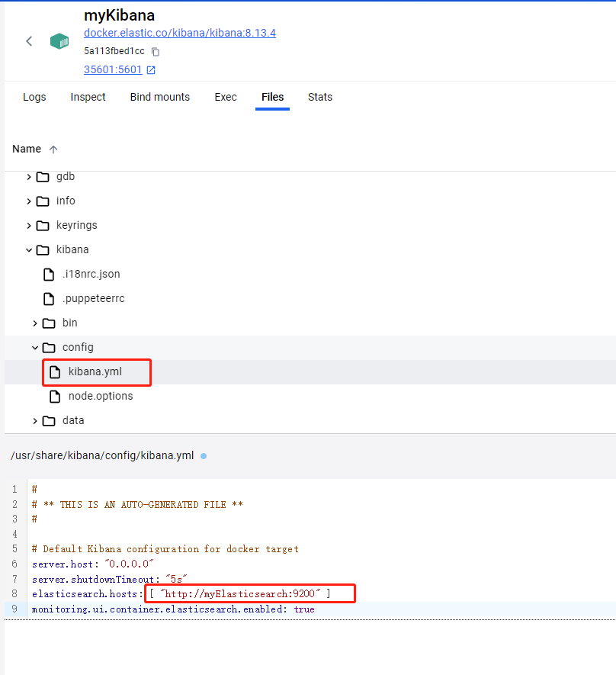Collapse the kibana folder

(29, 250)
